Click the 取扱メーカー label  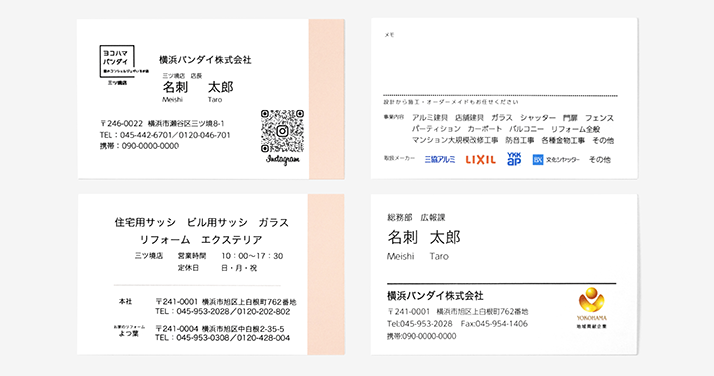(x=399, y=158)
